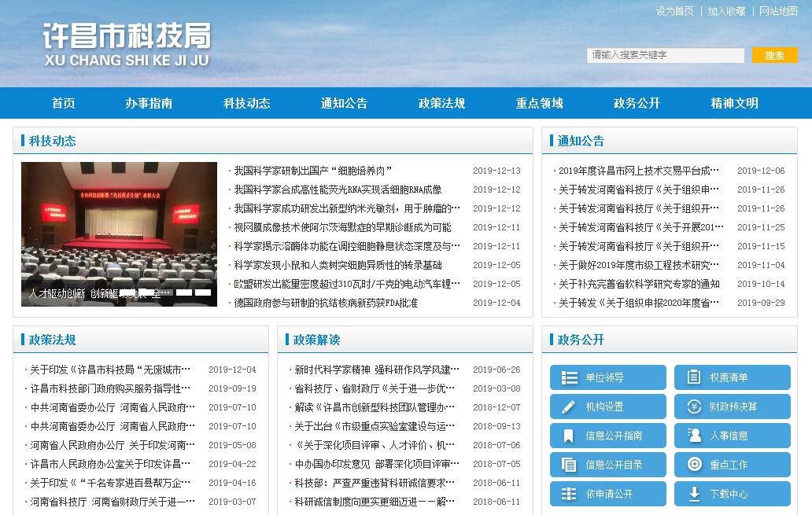Viewport: 812px width, 515px height.
Task: Click the person icon for 人事信息
Action: [693, 436]
